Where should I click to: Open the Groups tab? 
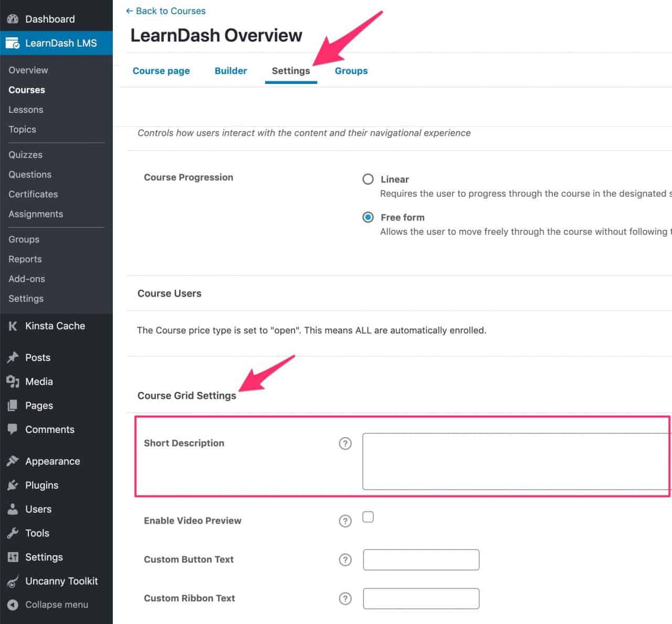351,70
